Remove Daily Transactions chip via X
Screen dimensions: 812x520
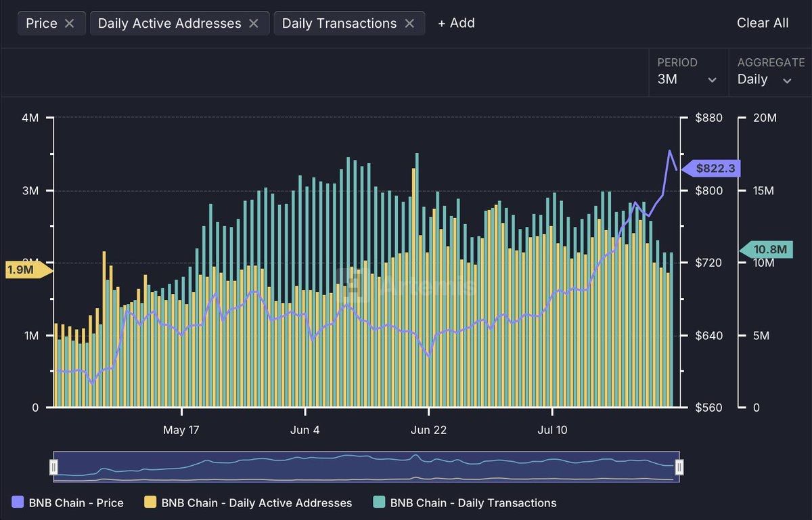click(409, 23)
